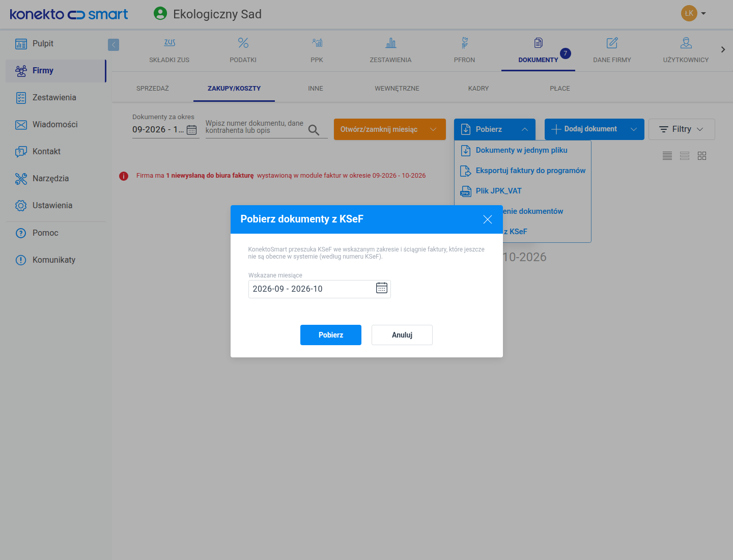The width and height of the screenshot is (733, 560).
Task: Open the user avatar account menu
Action: click(x=693, y=13)
